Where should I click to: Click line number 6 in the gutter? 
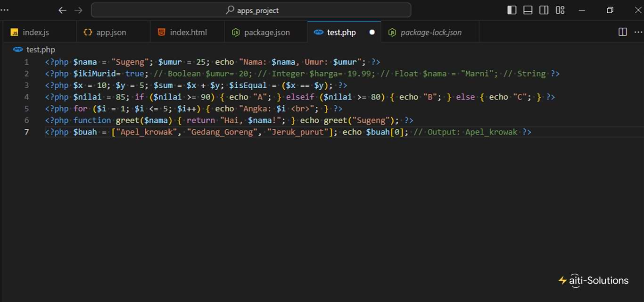(x=26, y=120)
